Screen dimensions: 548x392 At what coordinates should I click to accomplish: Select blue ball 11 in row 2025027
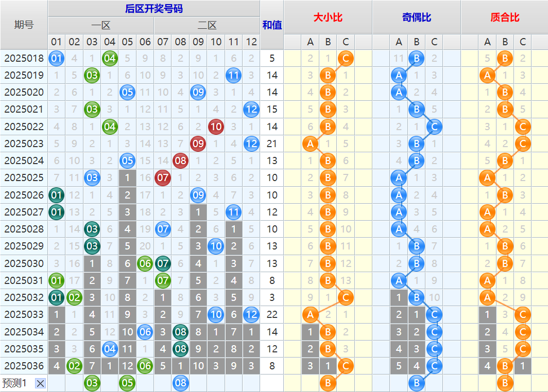tap(233, 212)
